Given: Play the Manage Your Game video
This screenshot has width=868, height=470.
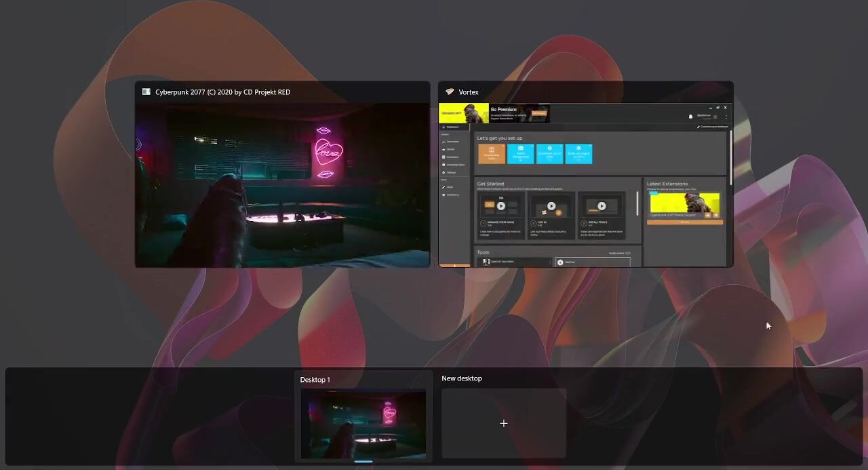Looking at the screenshot, I should tap(501, 206).
